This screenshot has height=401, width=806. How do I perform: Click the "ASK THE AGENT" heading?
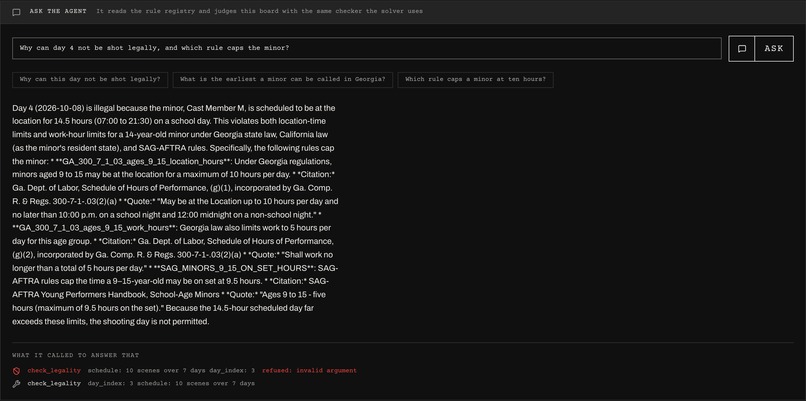58,11
